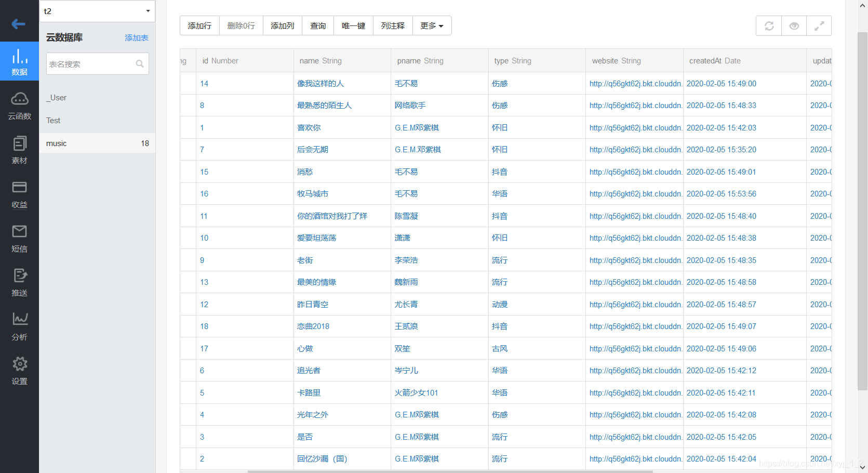This screenshot has width=868, height=473.
Task: Open the t2 application dropdown
Action: tap(97, 11)
